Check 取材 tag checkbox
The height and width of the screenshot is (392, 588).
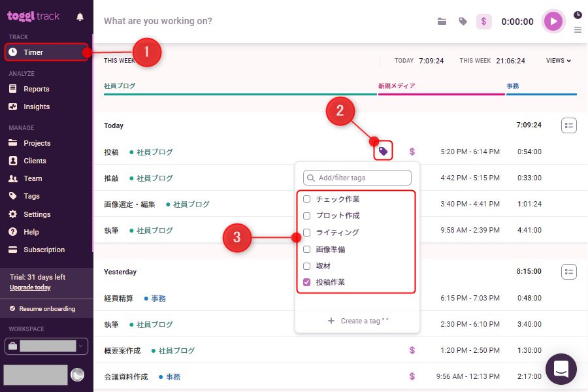click(x=307, y=266)
